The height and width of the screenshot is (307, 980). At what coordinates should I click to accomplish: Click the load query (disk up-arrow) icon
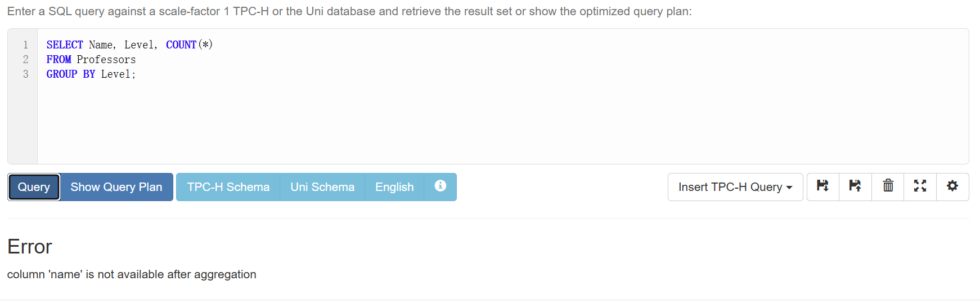click(855, 186)
